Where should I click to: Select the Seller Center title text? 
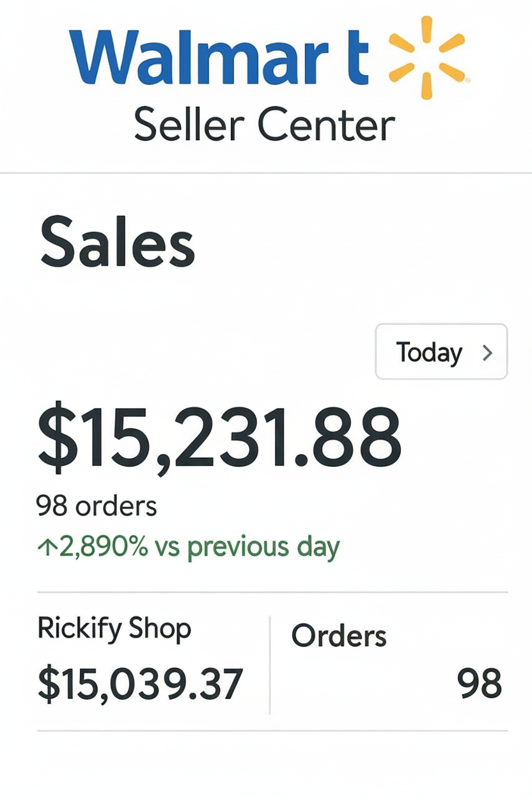pyautogui.click(x=264, y=124)
